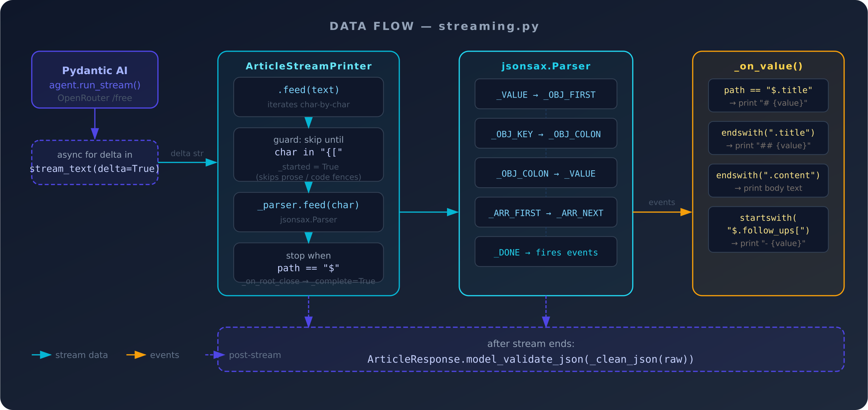Click the '_on_value()' heading

click(x=769, y=66)
